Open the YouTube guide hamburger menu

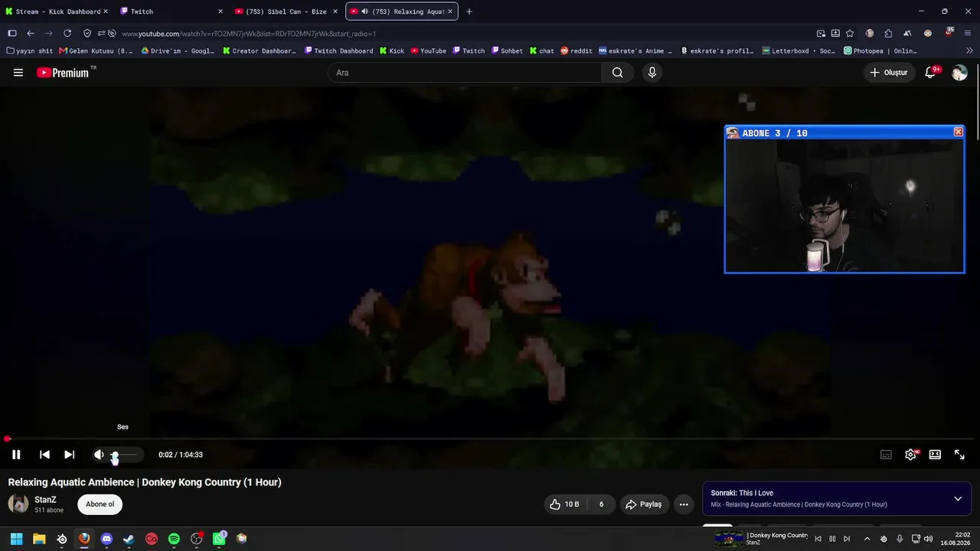[18, 73]
